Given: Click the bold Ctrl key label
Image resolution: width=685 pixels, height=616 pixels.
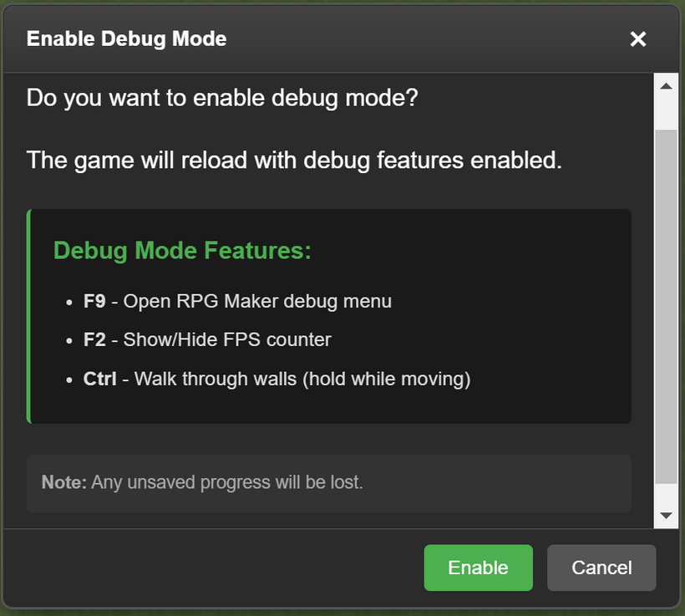Looking at the screenshot, I should (x=99, y=379).
